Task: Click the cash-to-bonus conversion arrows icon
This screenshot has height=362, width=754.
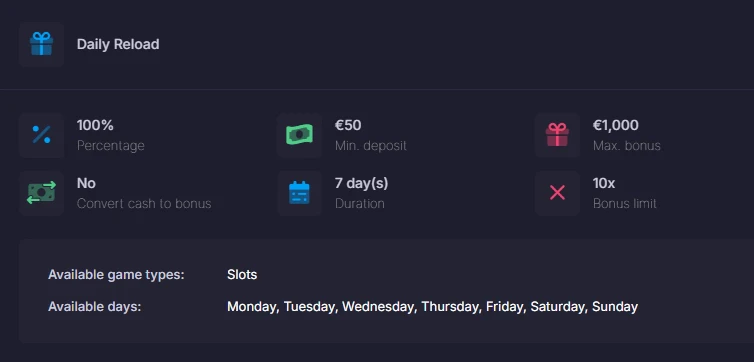Action: click(41, 193)
